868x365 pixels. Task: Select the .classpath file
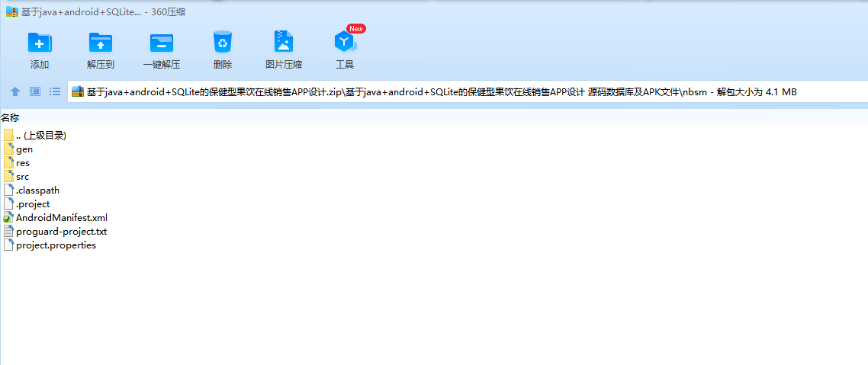coord(31,191)
